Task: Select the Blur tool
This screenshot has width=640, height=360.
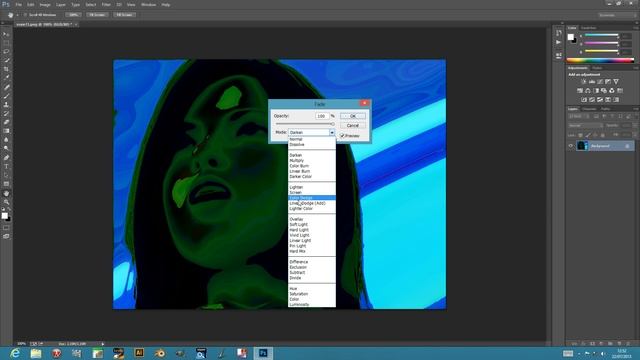Action: pos(6,140)
